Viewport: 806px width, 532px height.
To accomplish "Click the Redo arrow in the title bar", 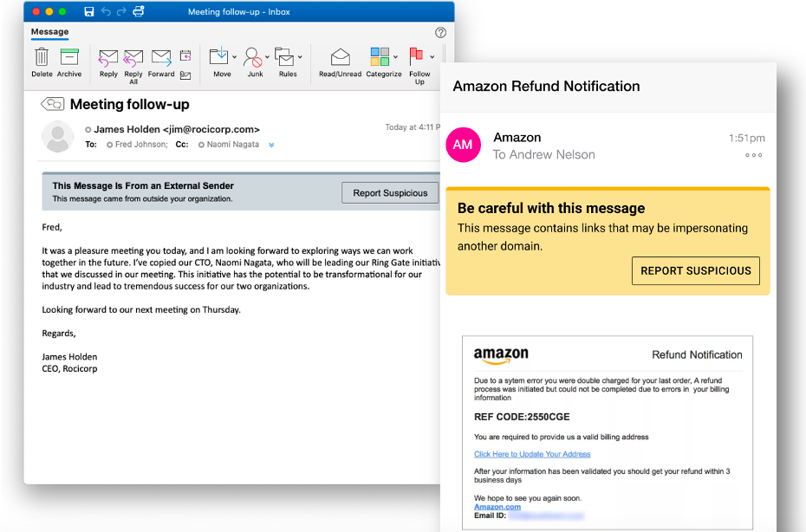I will (122, 11).
